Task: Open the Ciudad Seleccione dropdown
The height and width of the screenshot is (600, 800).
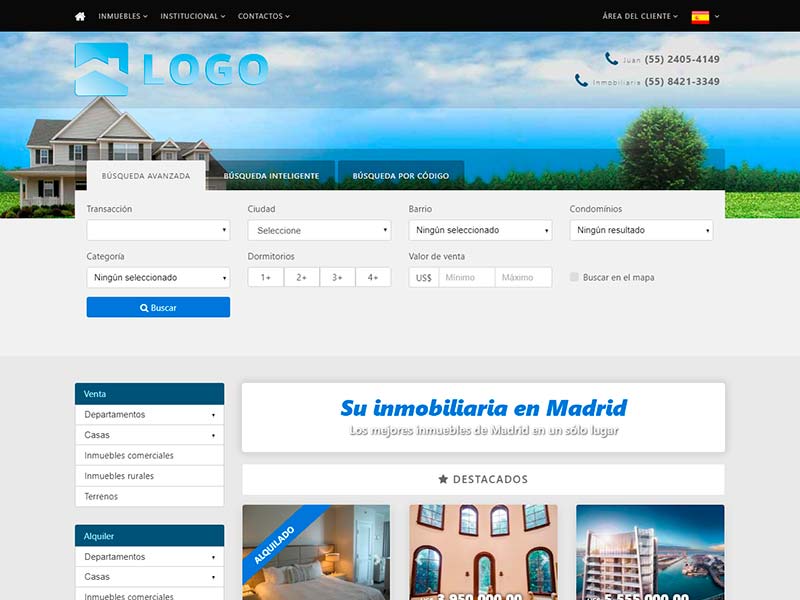Action: 319,230
